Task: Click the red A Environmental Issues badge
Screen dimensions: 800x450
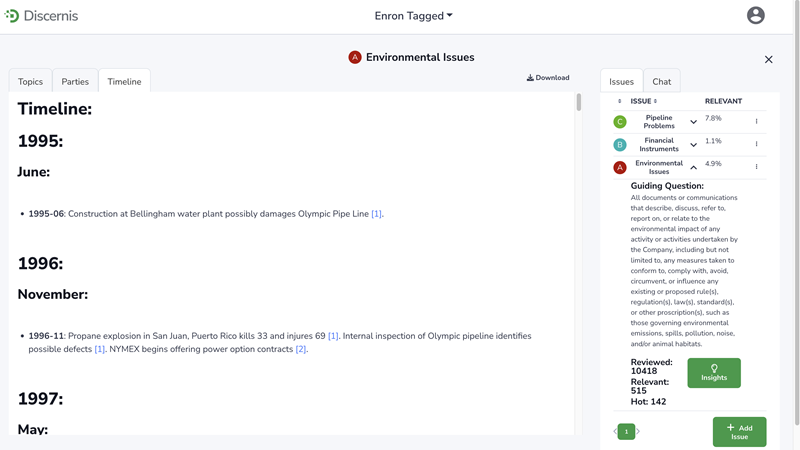Action: point(620,168)
